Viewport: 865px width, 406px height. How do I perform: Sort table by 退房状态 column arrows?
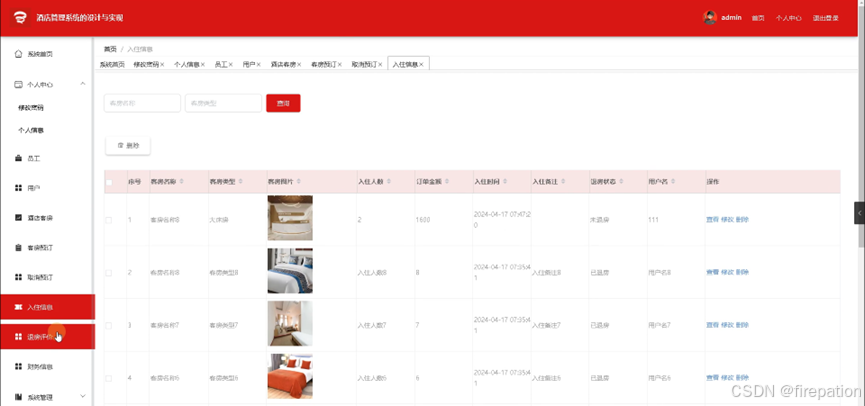(x=621, y=181)
